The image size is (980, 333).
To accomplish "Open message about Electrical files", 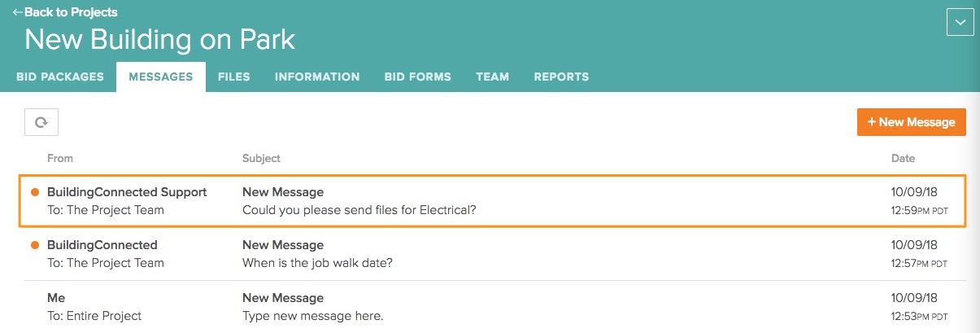I will (x=359, y=210).
